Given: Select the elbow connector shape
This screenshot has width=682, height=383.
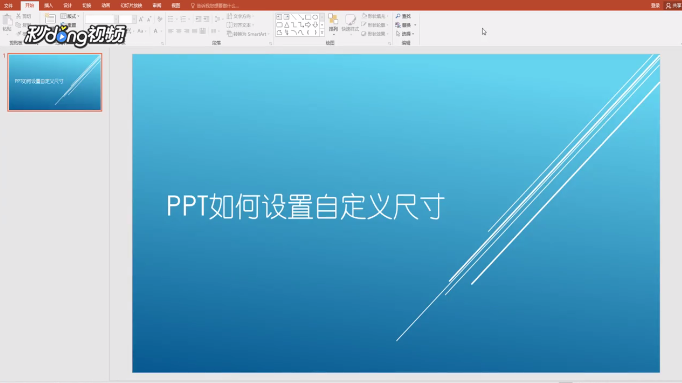Looking at the screenshot, I should click(294, 25).
